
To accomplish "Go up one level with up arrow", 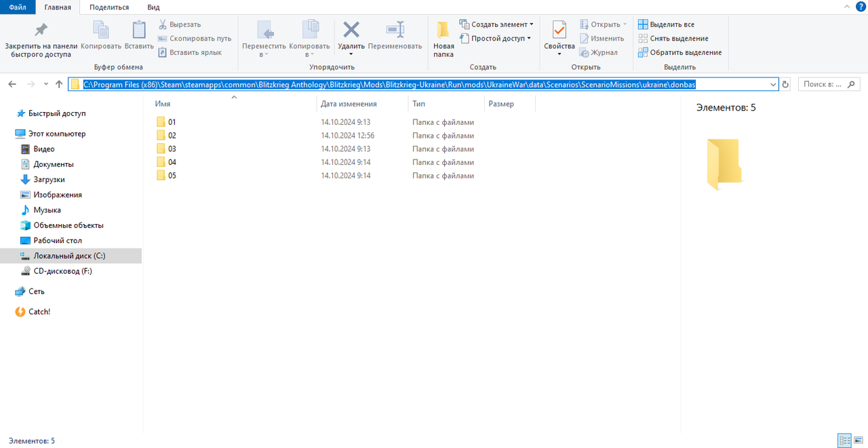I will point(59,84).
